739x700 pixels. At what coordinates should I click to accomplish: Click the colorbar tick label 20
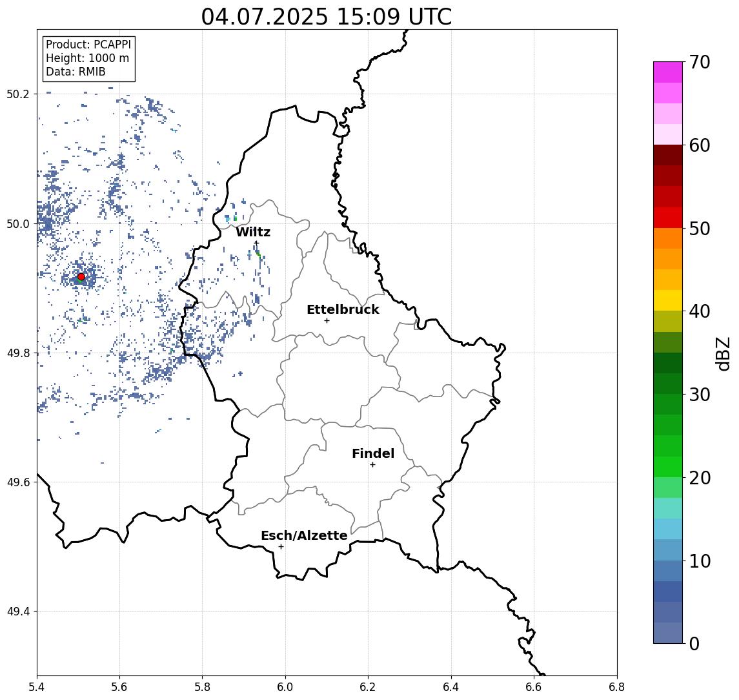click(x=700, y=478)
